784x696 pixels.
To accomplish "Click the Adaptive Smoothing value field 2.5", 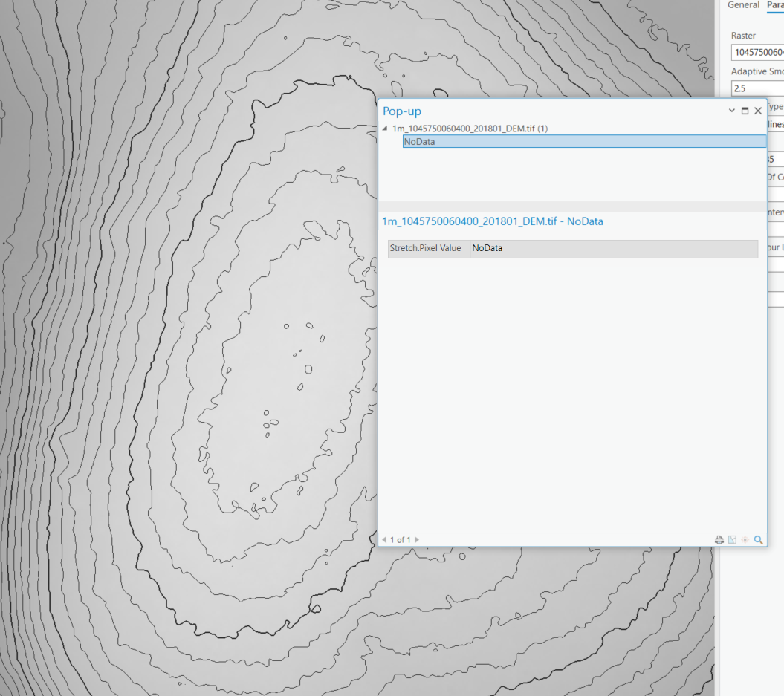I will pos(757,88).
